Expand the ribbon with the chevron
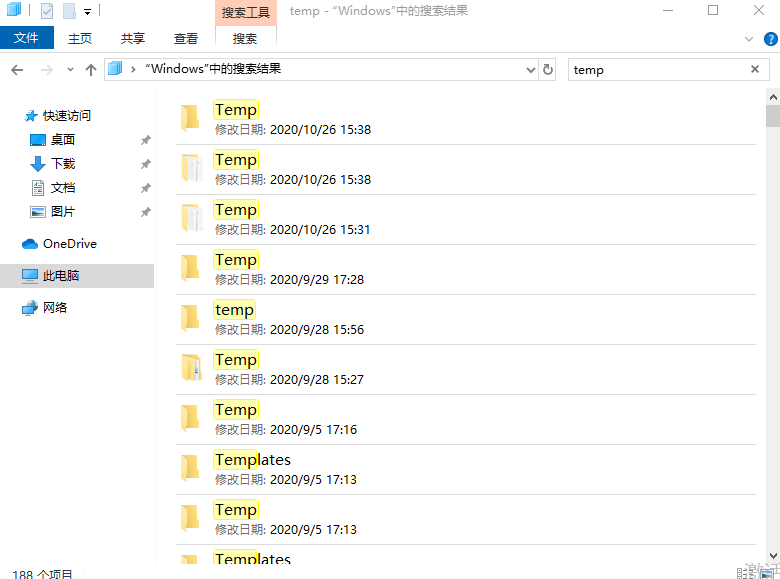 coord(749,39)
